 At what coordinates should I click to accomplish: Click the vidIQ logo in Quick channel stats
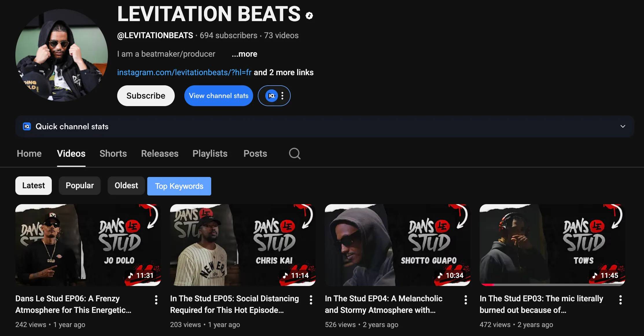pyautogui.click(x=27, y=126)
